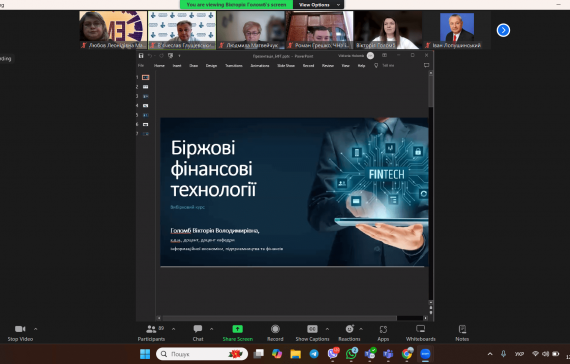Open Customize Quick Access Toolbar dropdown
570x364 pixels.
(179, 56)
